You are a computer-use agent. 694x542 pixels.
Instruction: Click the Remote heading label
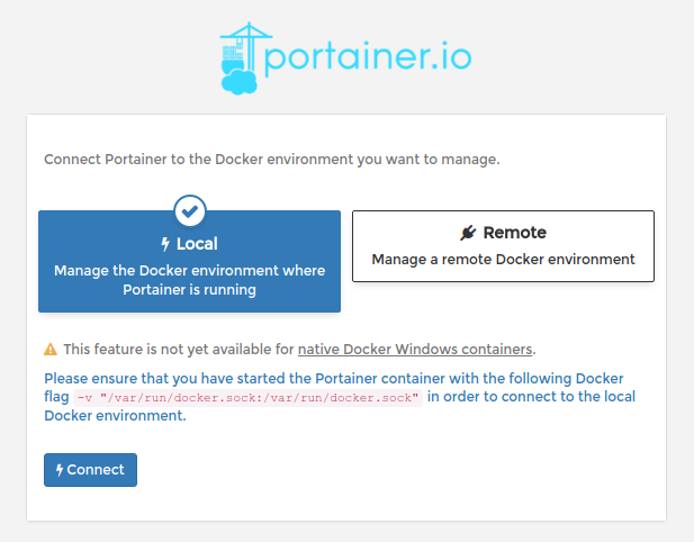[x=514, y=233]
